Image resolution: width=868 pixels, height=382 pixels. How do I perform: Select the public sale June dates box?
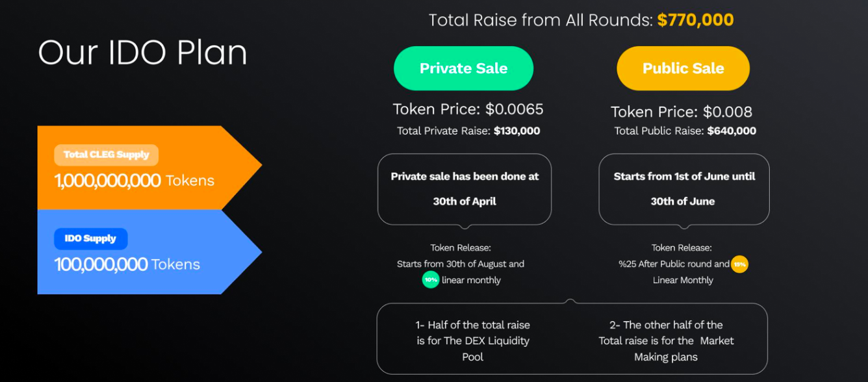click(x=683, y=189)
